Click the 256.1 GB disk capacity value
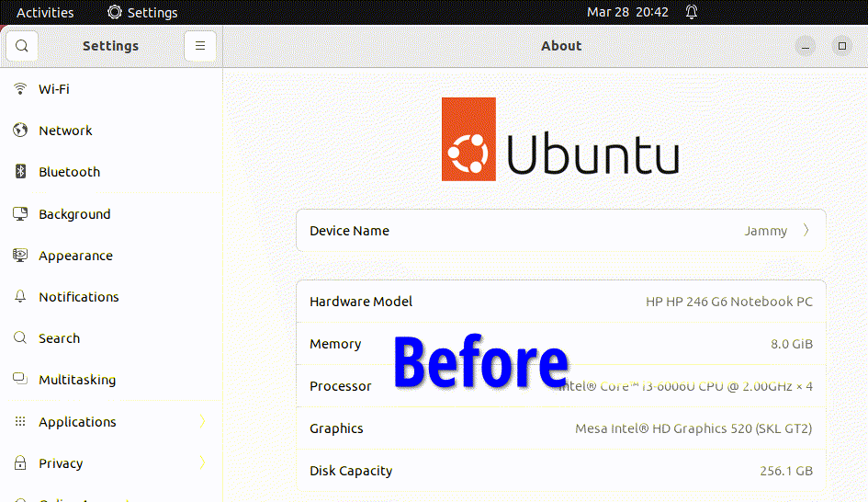 [786, 471]
